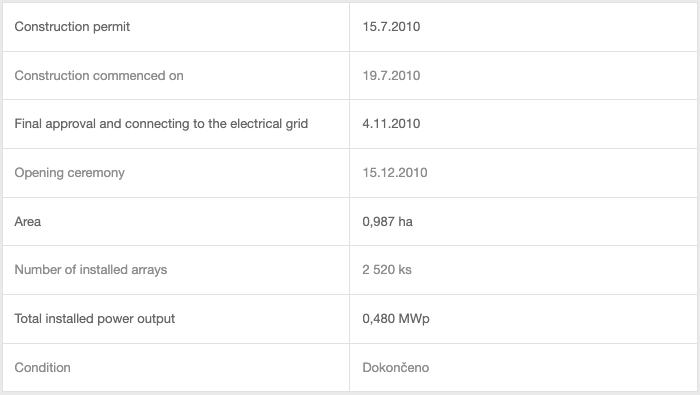Select the 15.7.2010 permit date value

[x=391, y=27]
